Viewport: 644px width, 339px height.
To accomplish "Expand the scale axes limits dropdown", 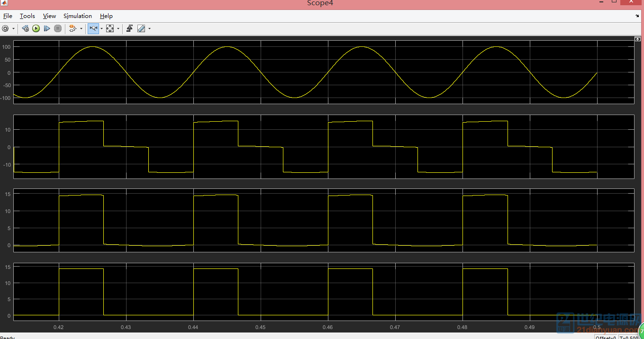I will 118,29.
